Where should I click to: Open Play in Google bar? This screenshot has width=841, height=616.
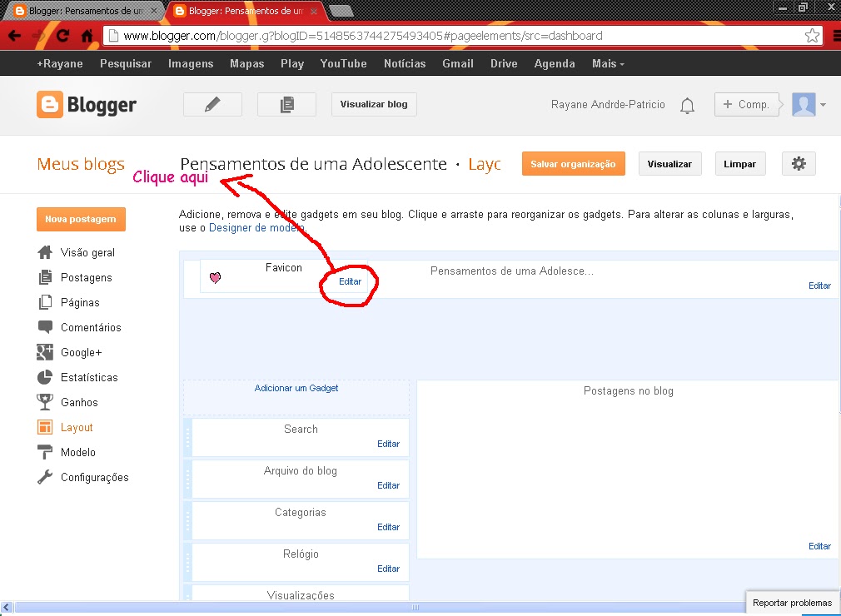(292, 64)
